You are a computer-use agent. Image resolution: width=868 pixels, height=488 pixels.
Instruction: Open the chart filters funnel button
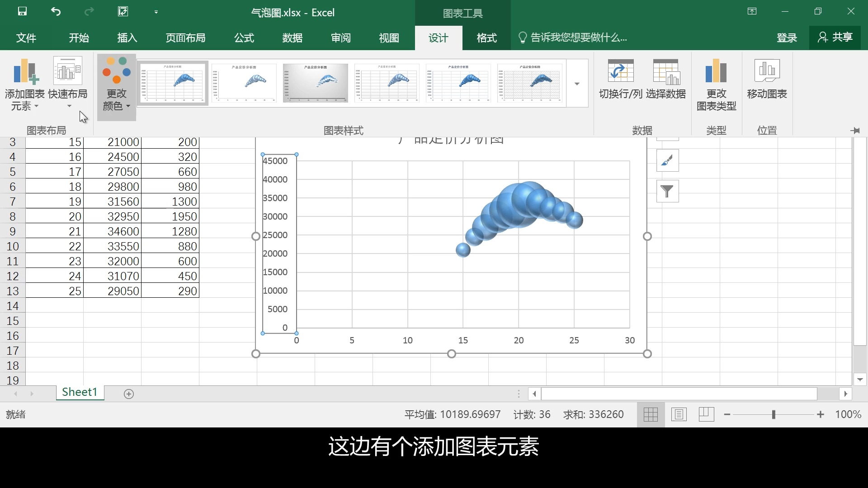click(667, 191)
